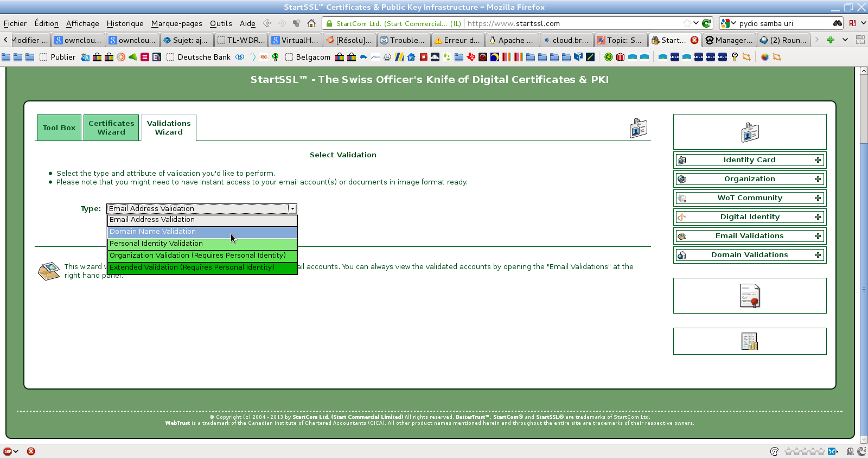Open the Marque-pages menu
This screenshot has height=459, width=868.
177,23
